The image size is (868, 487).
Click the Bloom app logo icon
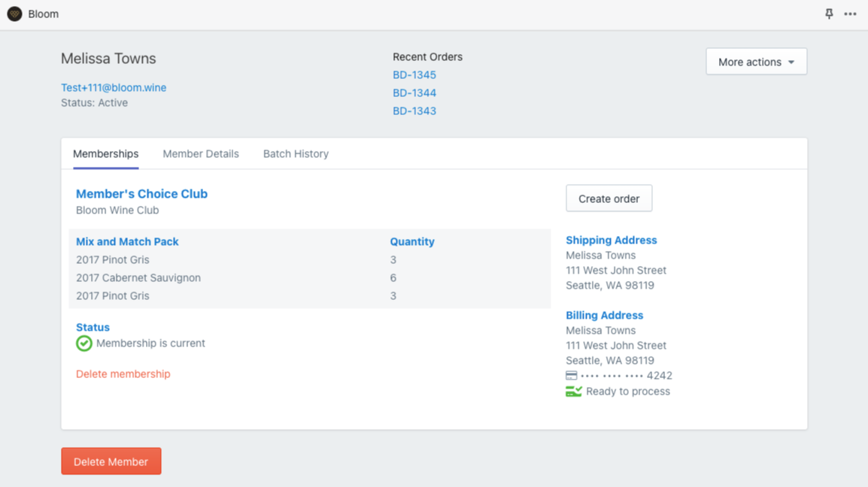14,14
